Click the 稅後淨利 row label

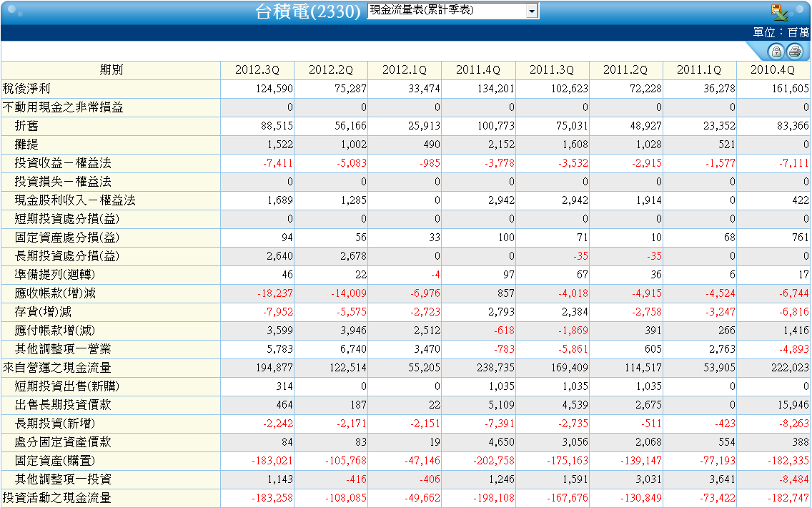[26, 89]
